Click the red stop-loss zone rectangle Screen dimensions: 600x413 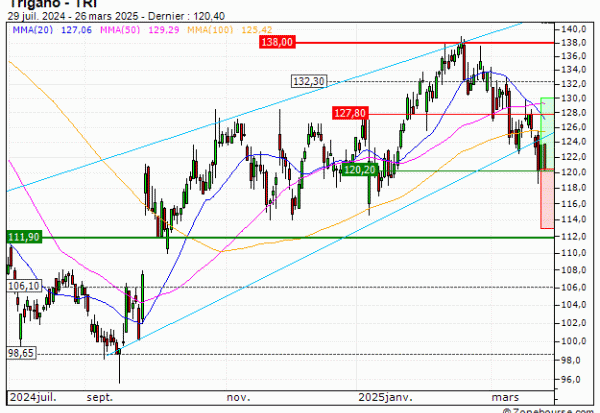click(x=548, y=199)
